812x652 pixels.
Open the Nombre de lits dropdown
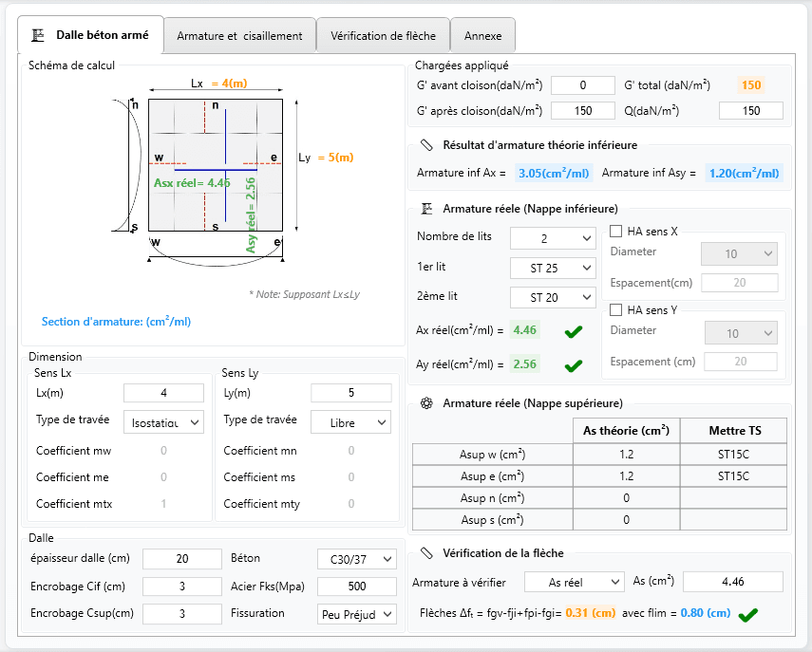point(553,237)
